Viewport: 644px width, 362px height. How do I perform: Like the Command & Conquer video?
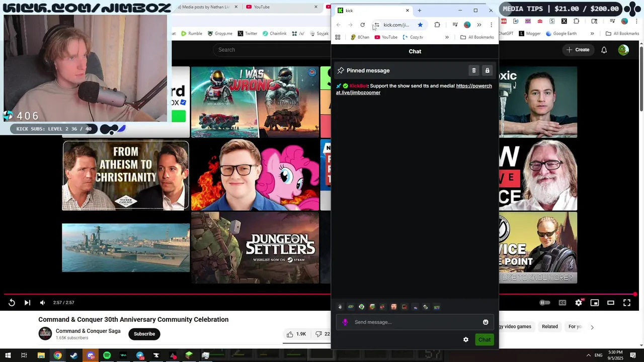tap(297, 334)
